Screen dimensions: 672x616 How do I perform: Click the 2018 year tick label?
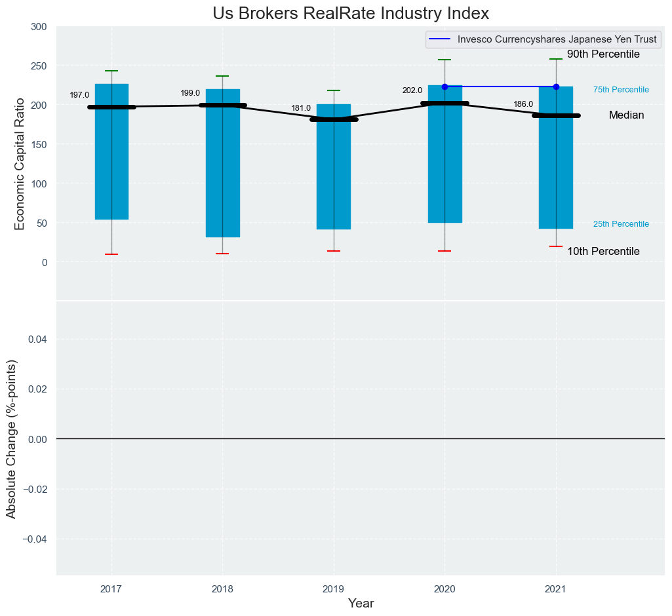pos(222,589)
